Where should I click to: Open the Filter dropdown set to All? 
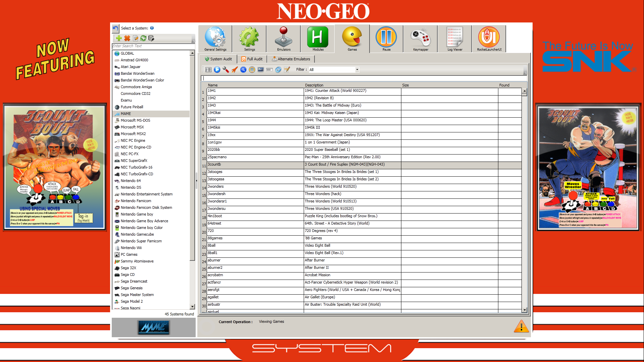[334, 70]
